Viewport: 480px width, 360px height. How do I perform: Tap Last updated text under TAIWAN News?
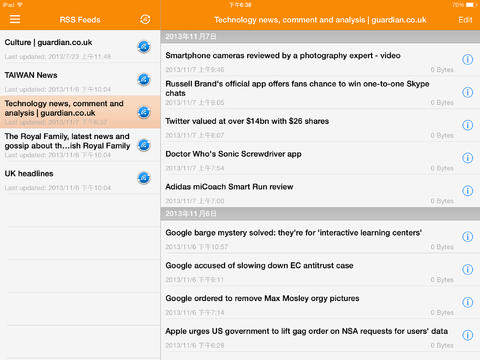coord(58,89)
